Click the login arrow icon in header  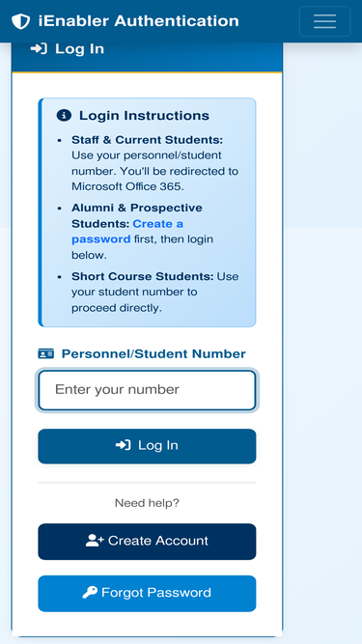click(x=39, y=49)
